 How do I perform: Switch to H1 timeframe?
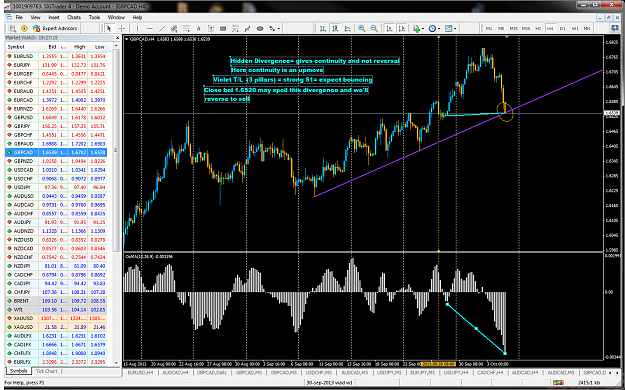click(538, 28)
